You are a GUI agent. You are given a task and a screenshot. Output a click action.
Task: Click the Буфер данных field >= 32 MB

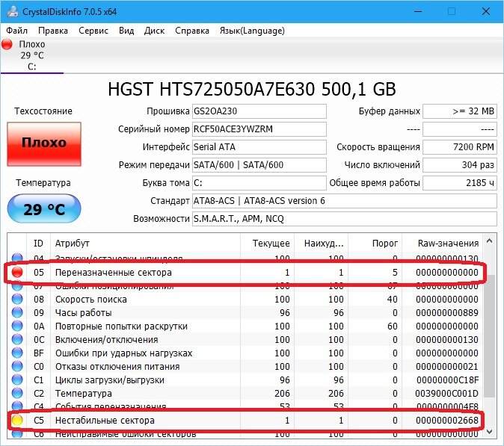460,111
